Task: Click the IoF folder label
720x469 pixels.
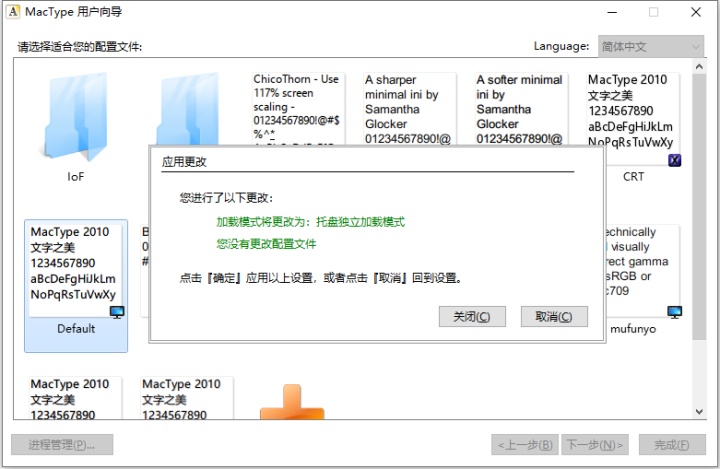Action: tap(76, 177)
